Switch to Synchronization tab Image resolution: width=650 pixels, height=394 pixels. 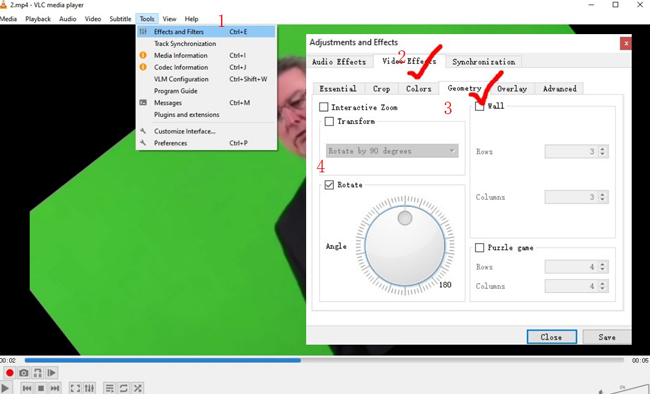coord(484,62)
